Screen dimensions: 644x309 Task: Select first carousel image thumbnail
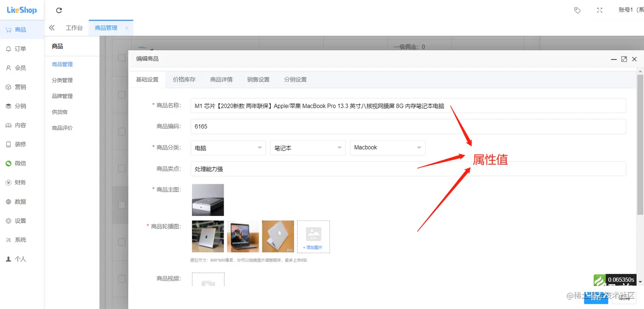pyautogui.click(x=208, y=236)
